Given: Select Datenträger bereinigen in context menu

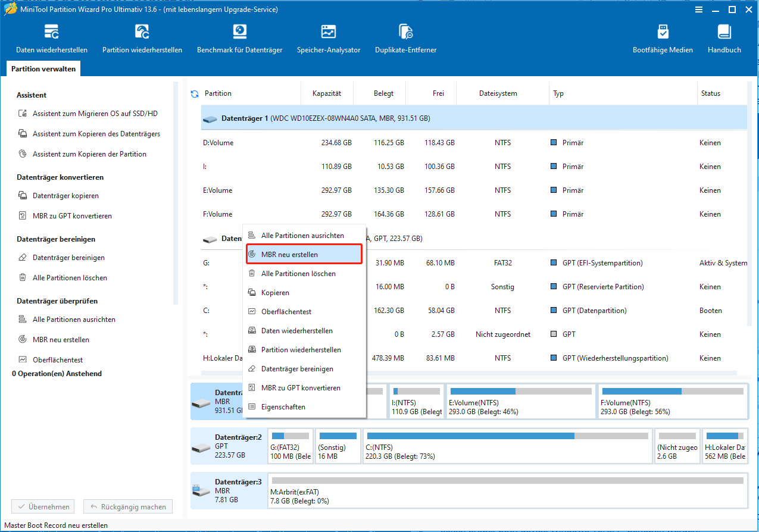Looking at the screenshot, I should point(304,369).
